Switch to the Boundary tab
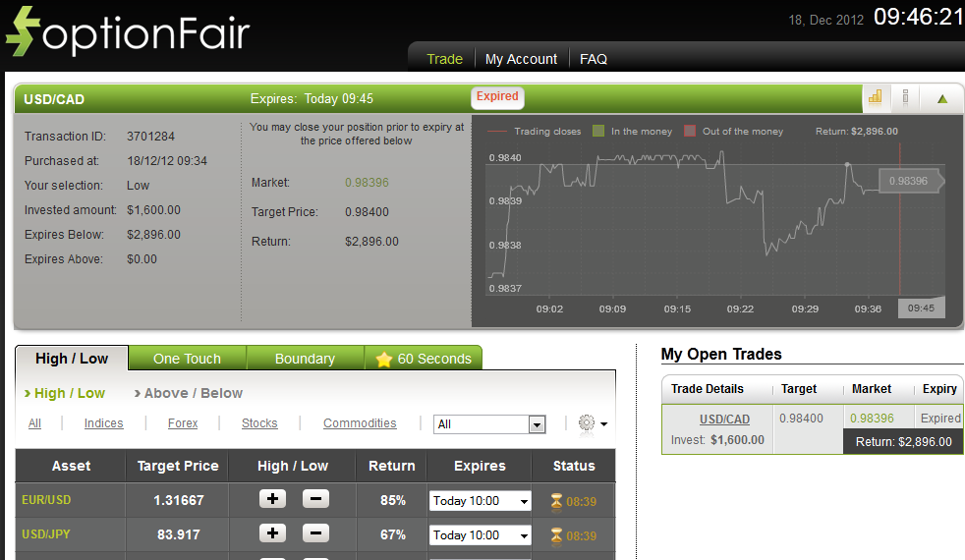 pyautogui.click(x=305, y=359)
